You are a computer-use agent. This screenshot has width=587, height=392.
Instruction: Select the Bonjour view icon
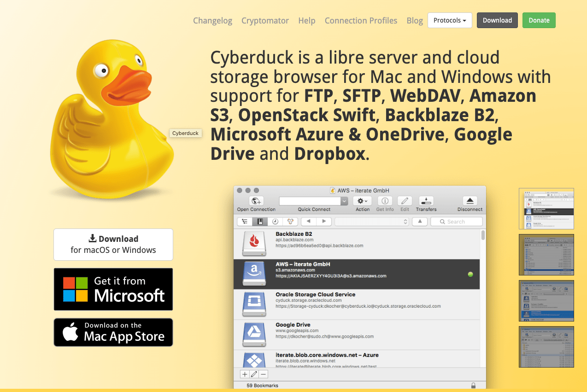click(x=290, y=222)
